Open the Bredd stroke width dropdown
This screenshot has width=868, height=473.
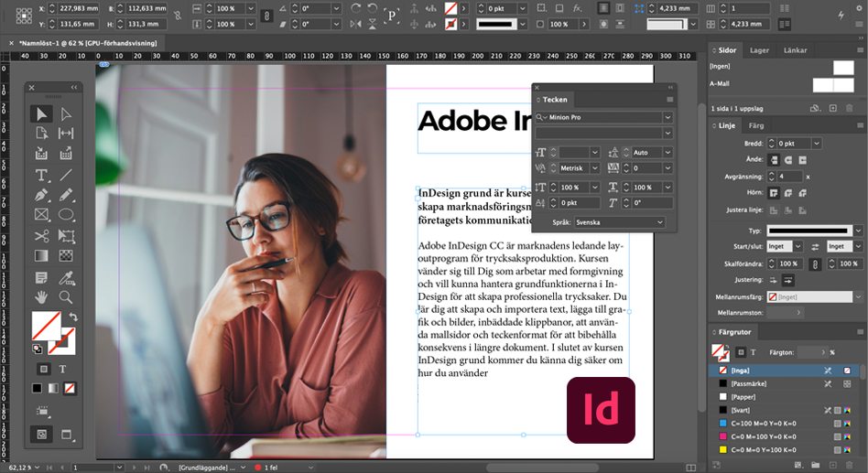point(817,144)
